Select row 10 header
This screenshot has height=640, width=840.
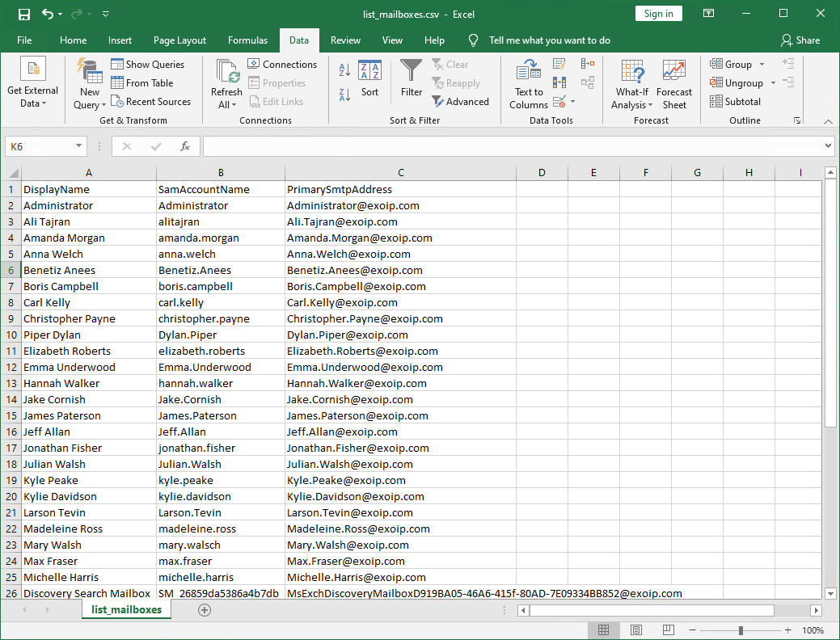pyautogui.click(x=11, y=335)
